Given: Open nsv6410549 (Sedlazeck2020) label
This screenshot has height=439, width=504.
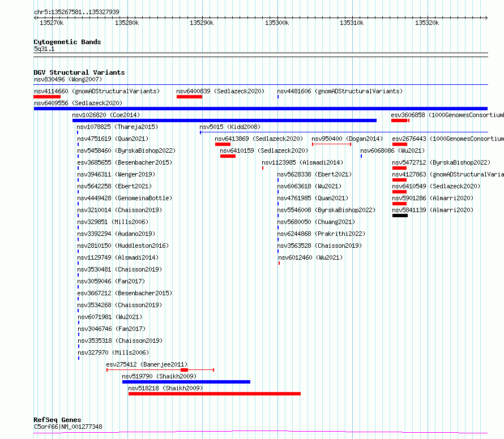Looking at the screenshot, I should pyautogui.click(x=436, y=186).
